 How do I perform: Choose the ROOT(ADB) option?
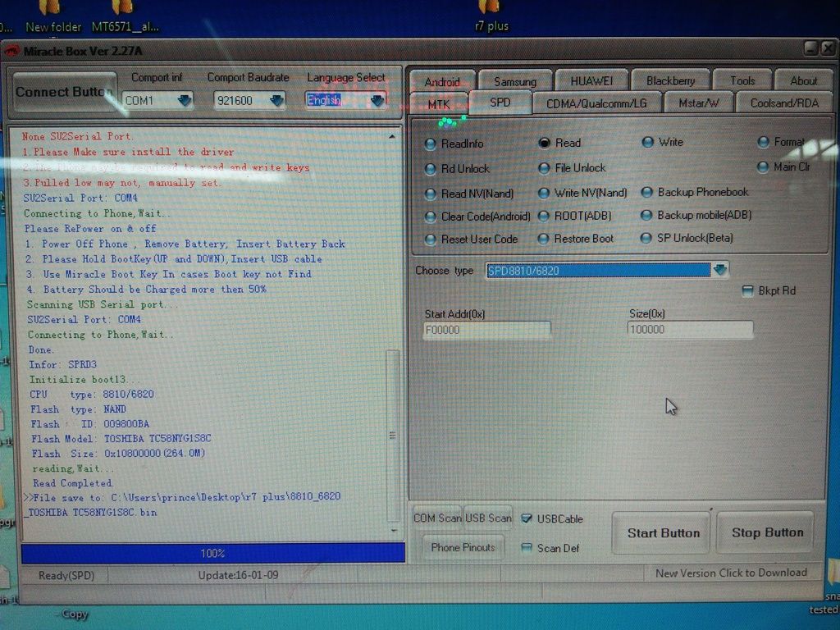[x=574, y=216]
